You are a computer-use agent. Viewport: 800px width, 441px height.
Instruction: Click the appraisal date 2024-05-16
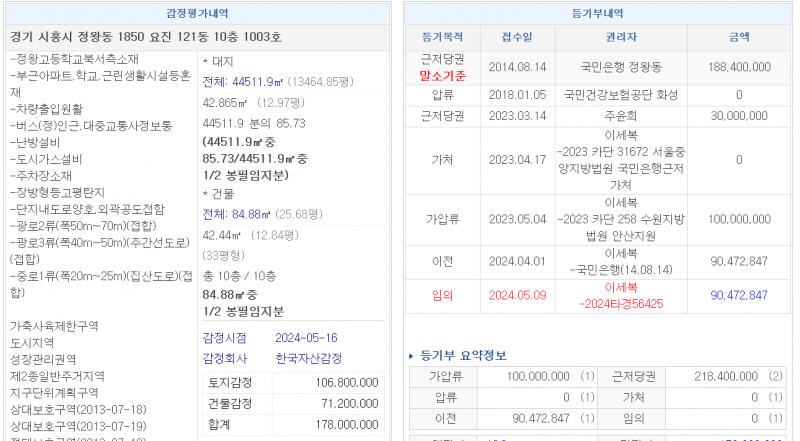[309, 338]
